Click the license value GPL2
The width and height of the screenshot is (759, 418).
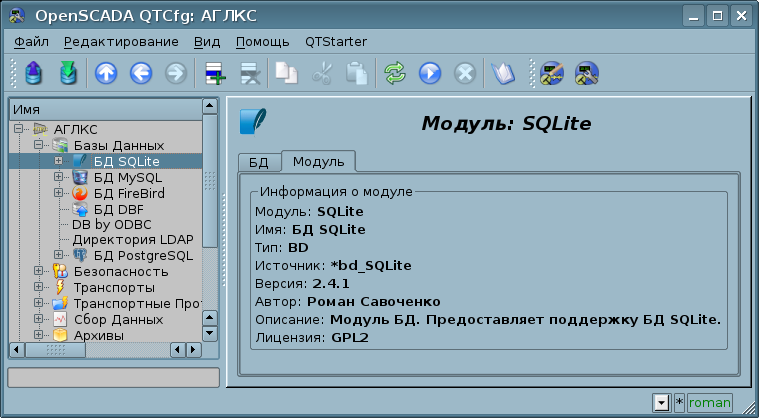[350, 338]
